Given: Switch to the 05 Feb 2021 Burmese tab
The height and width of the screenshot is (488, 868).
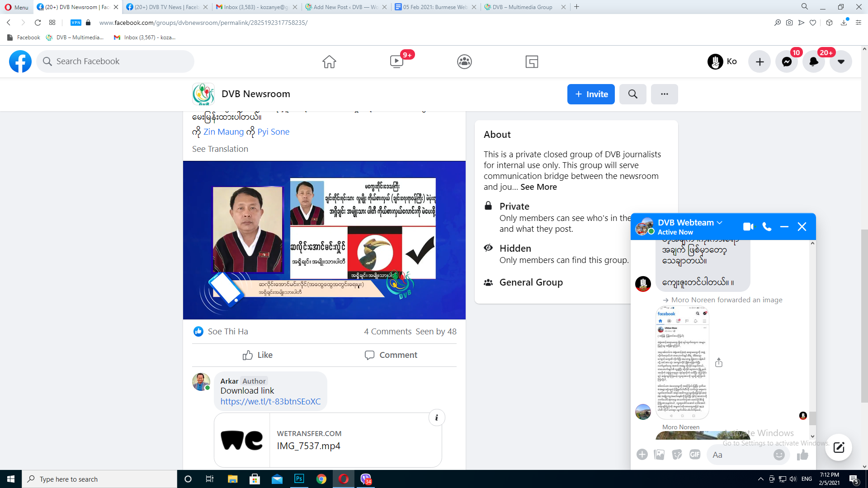Looking at the screenshot, I should (x=435, y=7).
